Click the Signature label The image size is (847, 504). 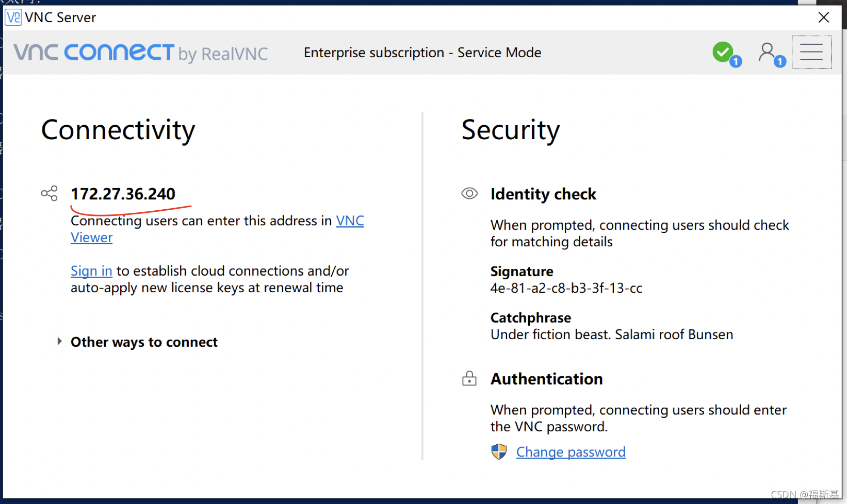(x=522, y=272)
